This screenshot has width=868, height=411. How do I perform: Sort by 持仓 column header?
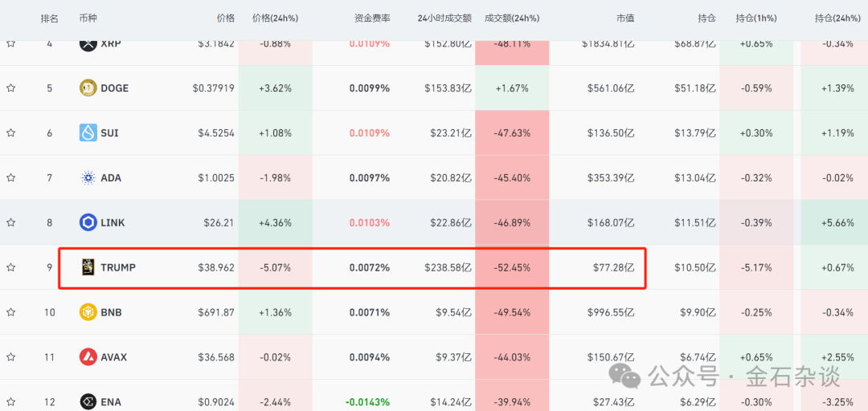click(706, 18)
